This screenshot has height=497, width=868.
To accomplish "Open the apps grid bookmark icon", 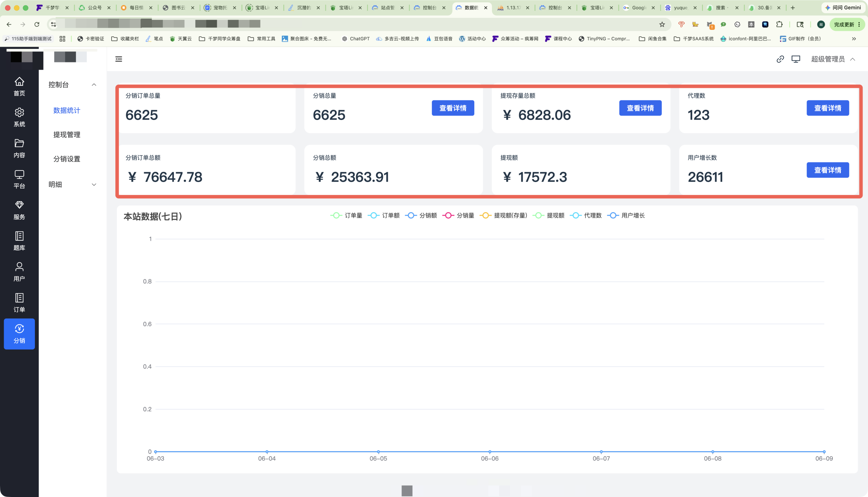I will tap(62, 39).
